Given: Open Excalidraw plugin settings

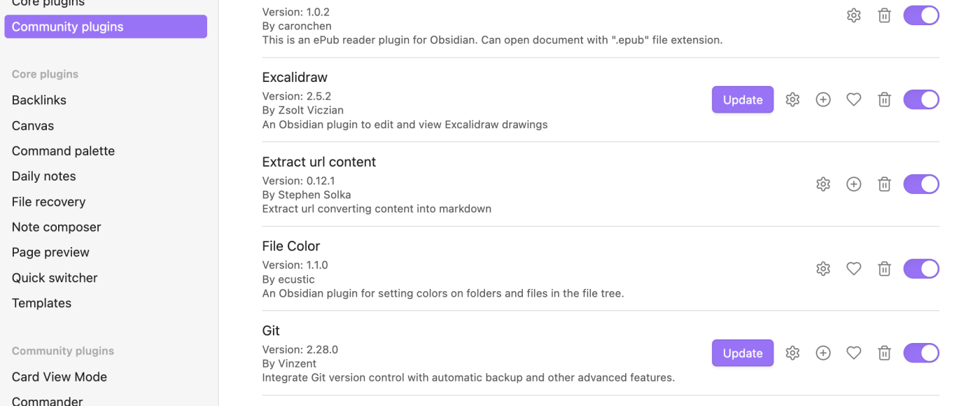Looking at the screenshot, I should (x=792, y=99).
